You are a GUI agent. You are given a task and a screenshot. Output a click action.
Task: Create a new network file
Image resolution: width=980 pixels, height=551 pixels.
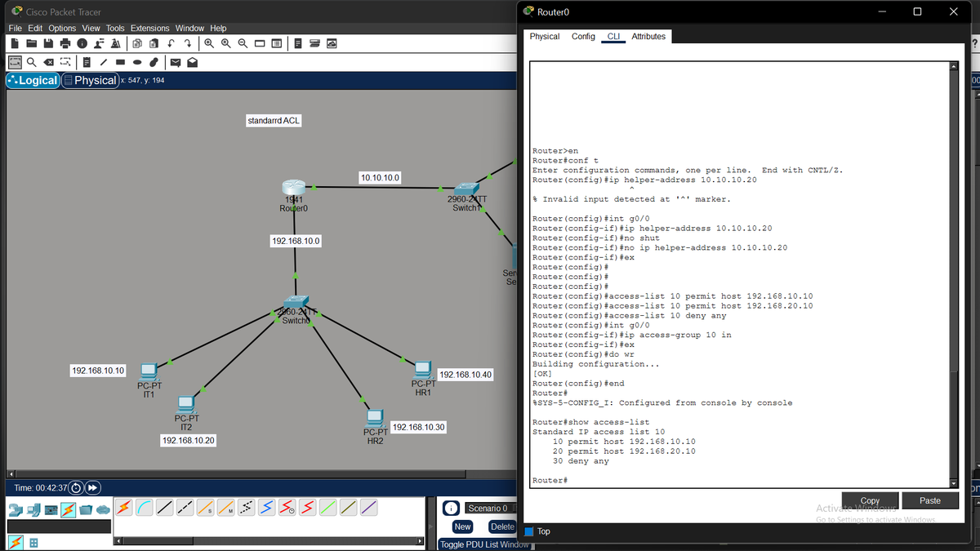tap(16, 42)
